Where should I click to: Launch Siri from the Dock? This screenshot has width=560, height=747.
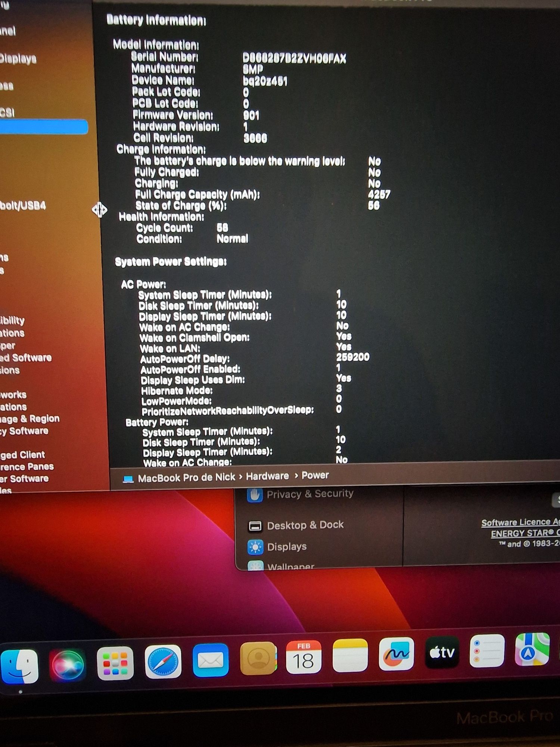[x=67, y=665]
